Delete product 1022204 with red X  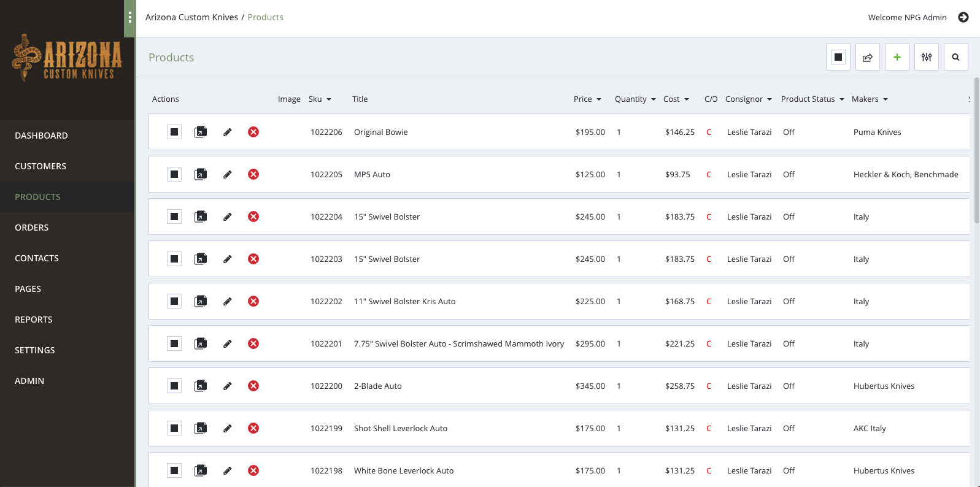(253, 217)
